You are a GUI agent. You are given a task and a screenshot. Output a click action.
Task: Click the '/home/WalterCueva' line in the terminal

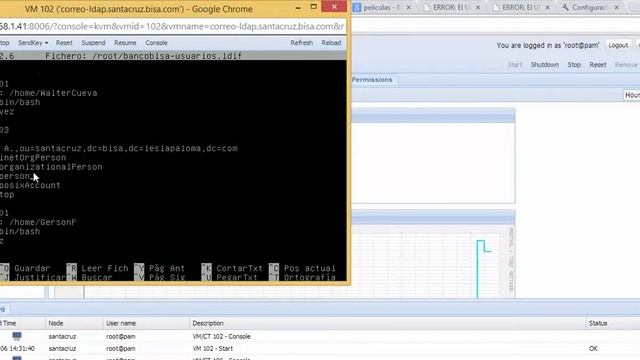(49, 93)
